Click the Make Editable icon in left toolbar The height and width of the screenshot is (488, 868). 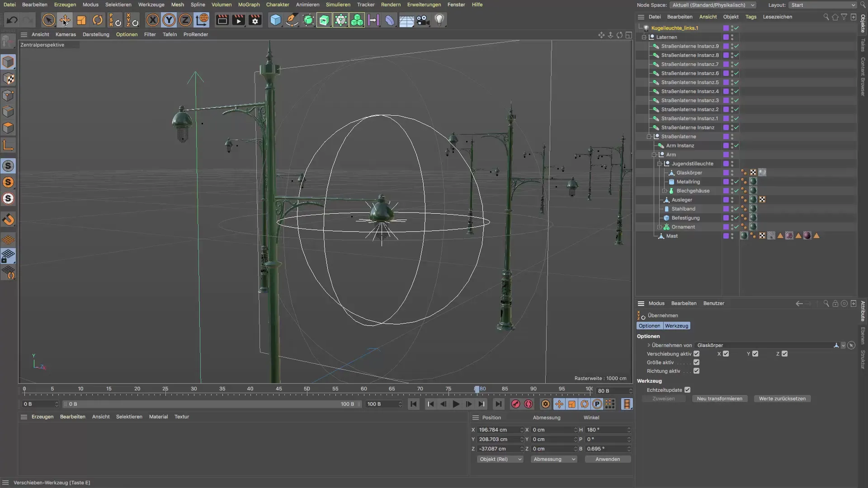click(x=8, y=42)
